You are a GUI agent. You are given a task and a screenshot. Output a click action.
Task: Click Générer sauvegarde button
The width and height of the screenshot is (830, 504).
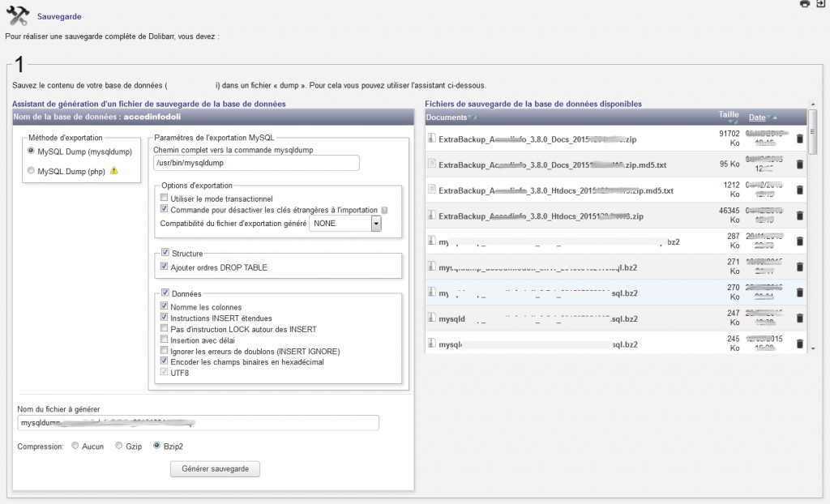pos(215,468)
